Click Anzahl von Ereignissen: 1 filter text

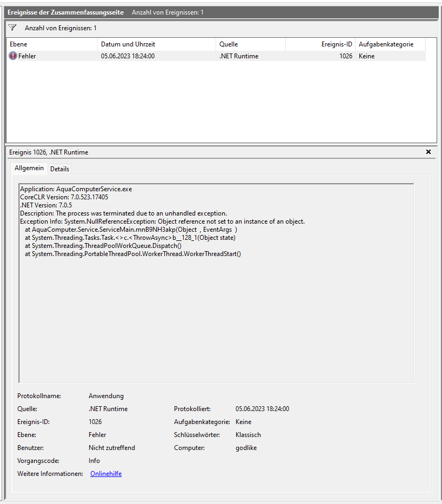click(x=61, y=28)
